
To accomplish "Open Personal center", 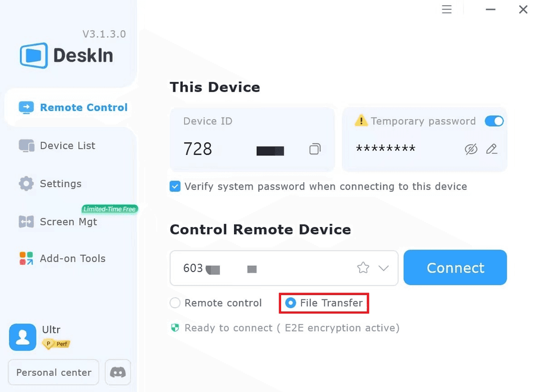I will 53,372.
